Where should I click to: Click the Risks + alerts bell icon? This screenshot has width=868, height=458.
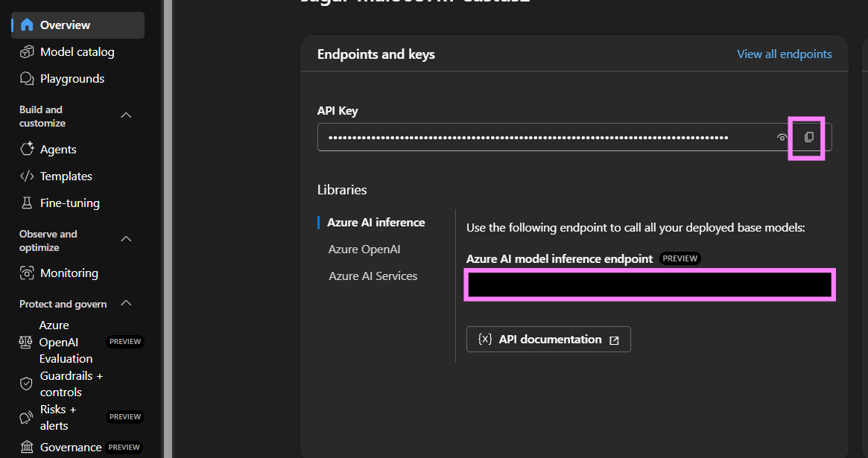click(26, 418)
